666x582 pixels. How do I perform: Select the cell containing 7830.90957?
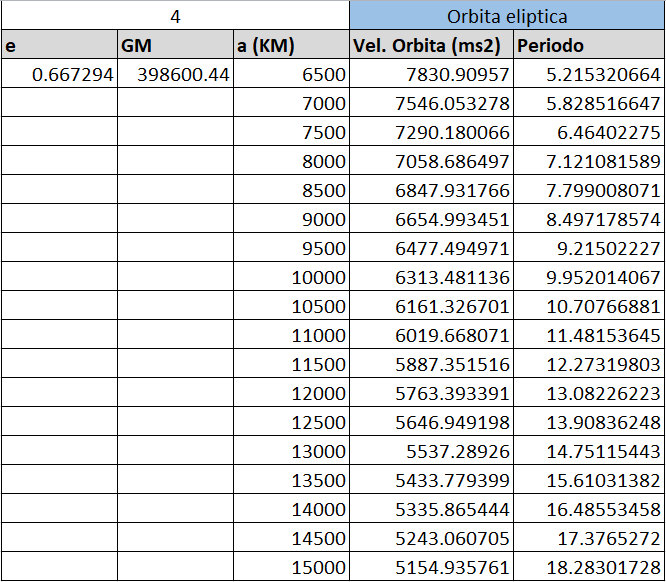[x=432, y=73]
